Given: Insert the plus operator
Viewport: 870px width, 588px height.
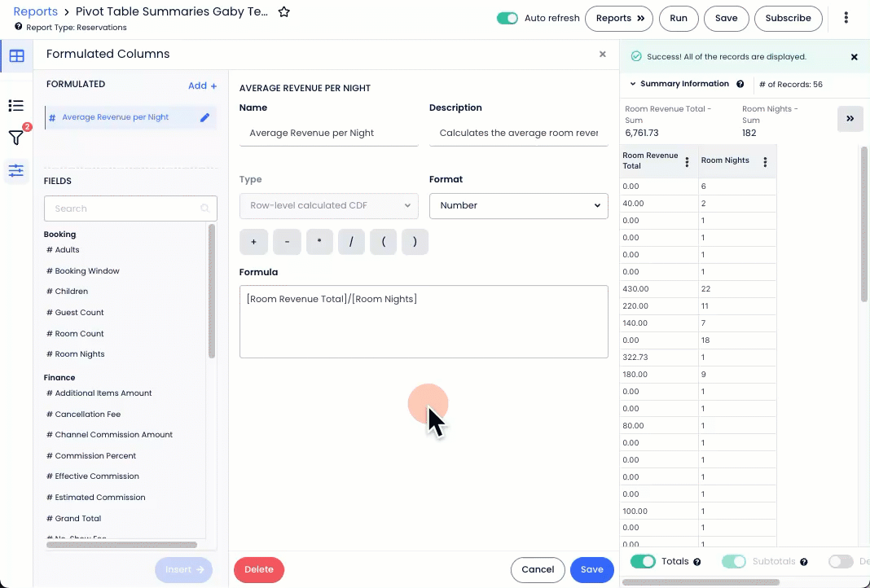Looking at the screenshot, I should coord(253,242).
